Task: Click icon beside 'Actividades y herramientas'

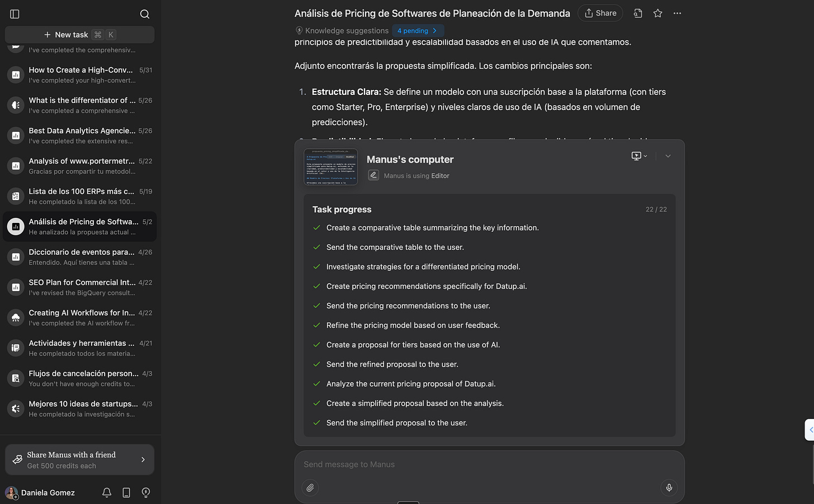Action: pos(16,348)
